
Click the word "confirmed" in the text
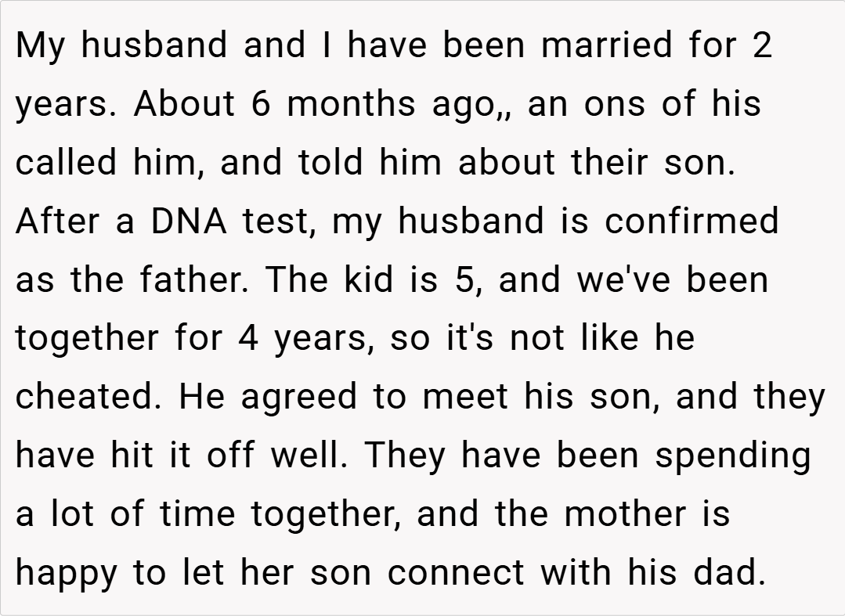tap(692, 222)
